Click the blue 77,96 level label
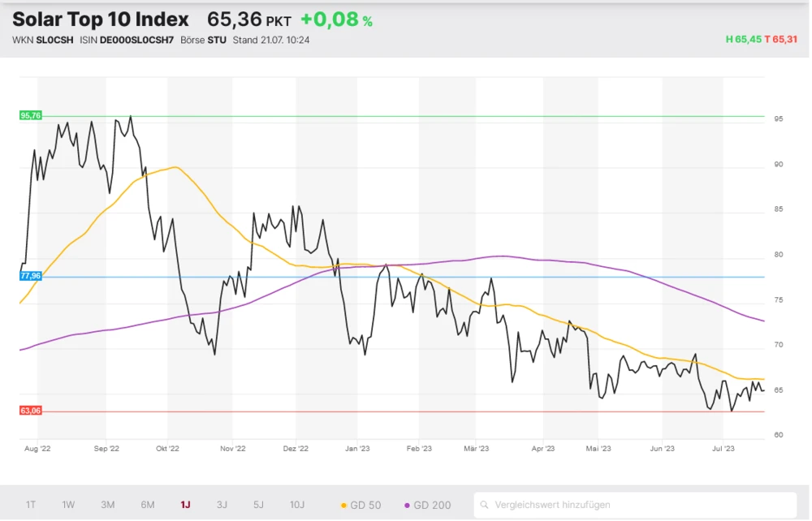Viewport: 812px width, 521px height. tap(30, 276)
